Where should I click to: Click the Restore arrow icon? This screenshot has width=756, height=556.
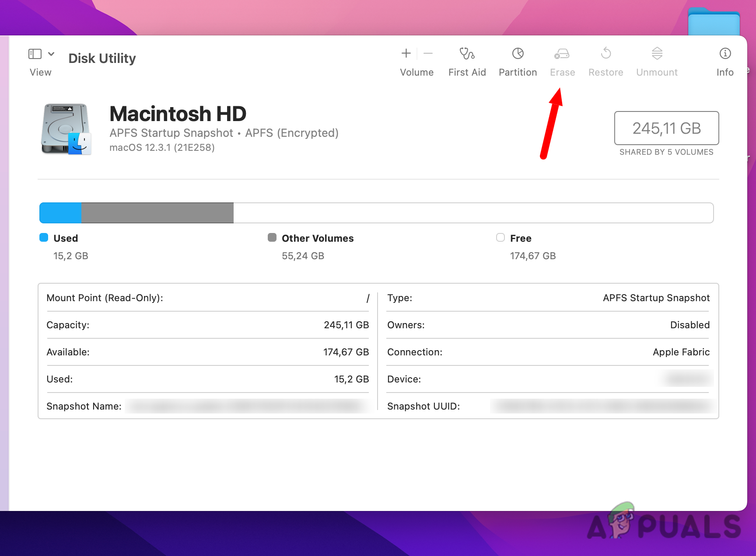(x=606, y=53)
